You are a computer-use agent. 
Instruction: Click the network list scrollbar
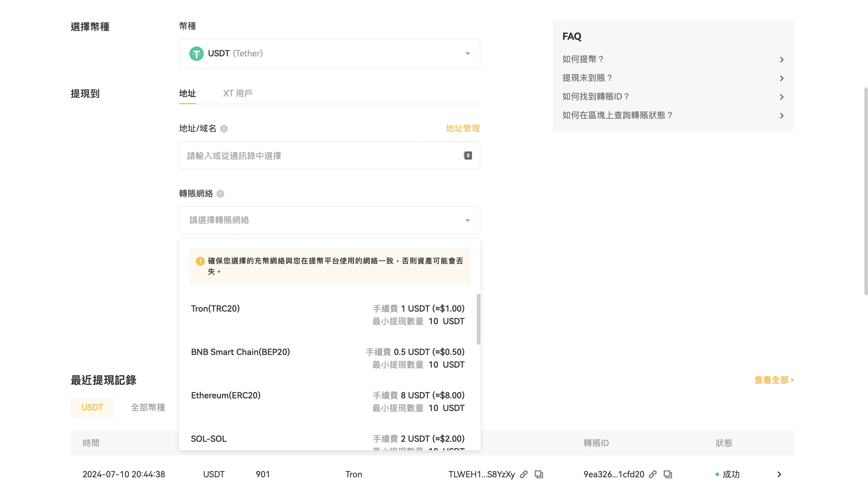pos(478,319)
